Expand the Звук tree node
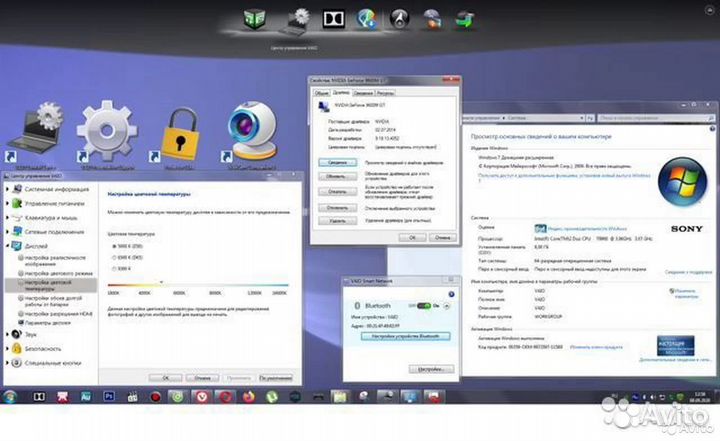720x441 pixels. (x=7, y=334)
